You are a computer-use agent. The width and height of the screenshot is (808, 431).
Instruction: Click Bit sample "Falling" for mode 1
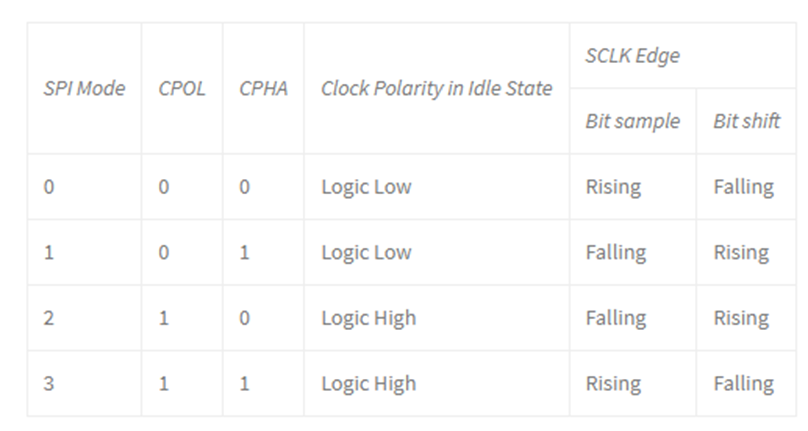pyautogui.click(x=616, y=252)
